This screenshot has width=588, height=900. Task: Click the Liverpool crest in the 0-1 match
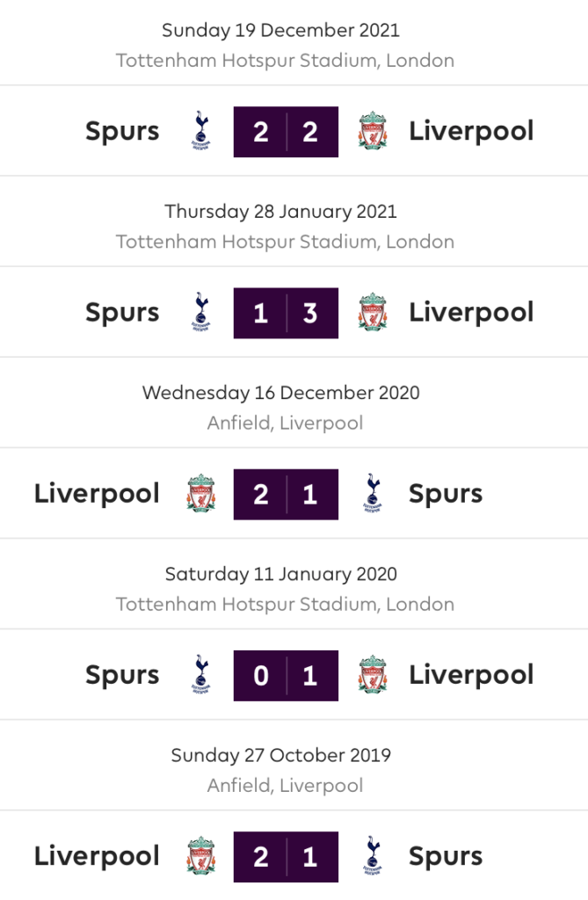click(373, 675)
